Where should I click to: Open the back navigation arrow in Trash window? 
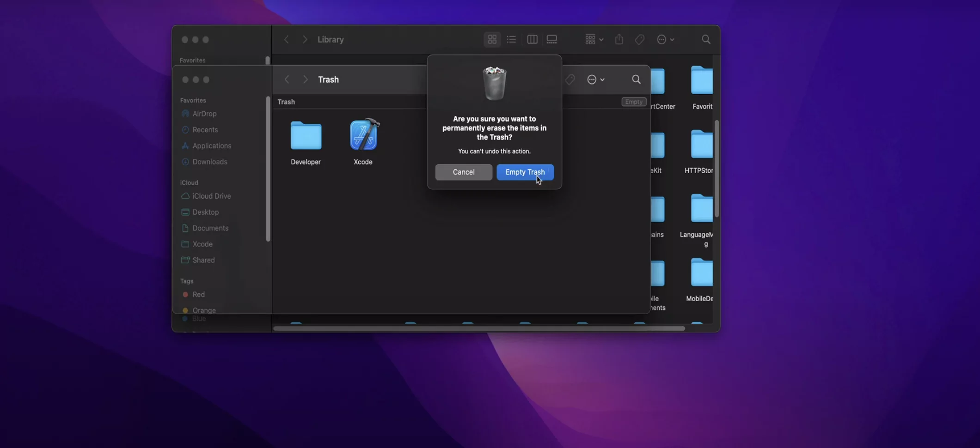(x=287, y=79)
